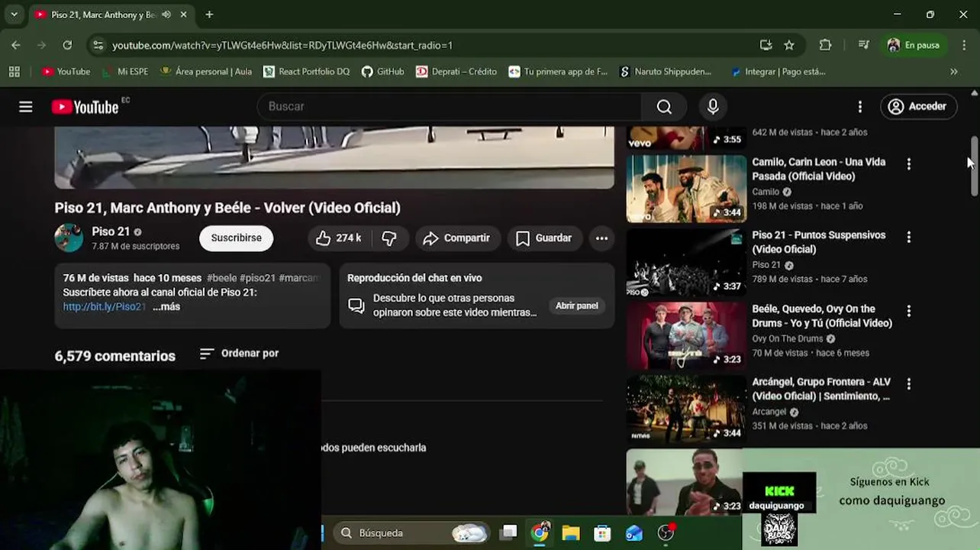Viewport: 980px width, 550px height.
Task: Close the Piso 21 tab
Action: (x=184, y=15)
